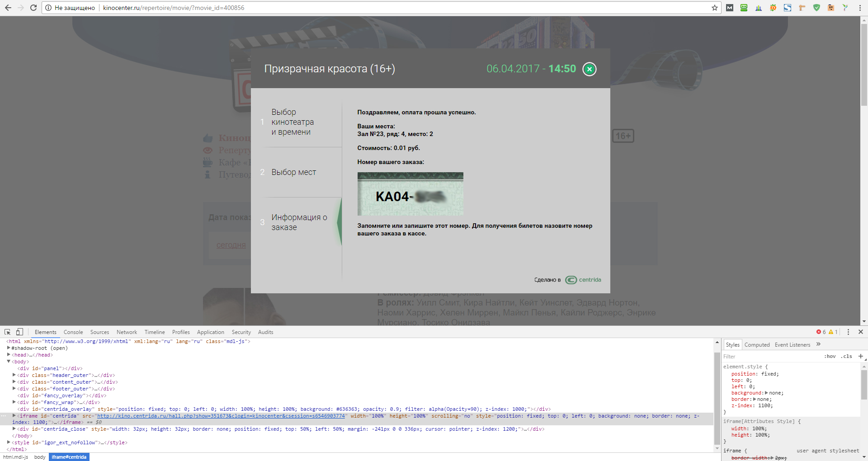Click the yellow warnings counter in DevTools
This screenshot has width=868, height=461.
tap(833, 332)
